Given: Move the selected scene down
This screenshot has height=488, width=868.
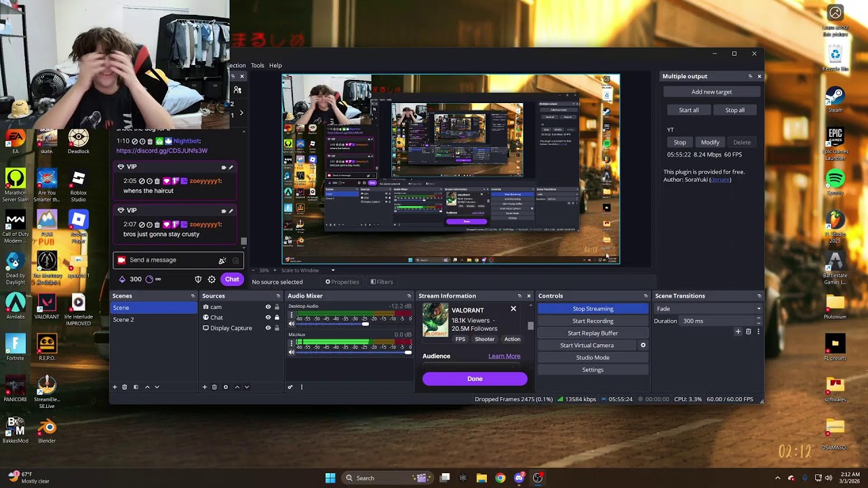Looking at the screenshot, I should click(x=157, y=387).
